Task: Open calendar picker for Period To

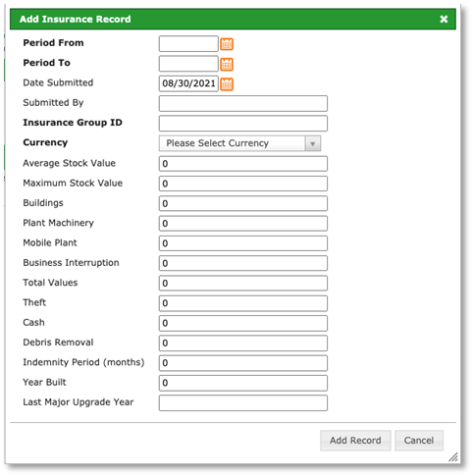Action: [x=227, y=64]
